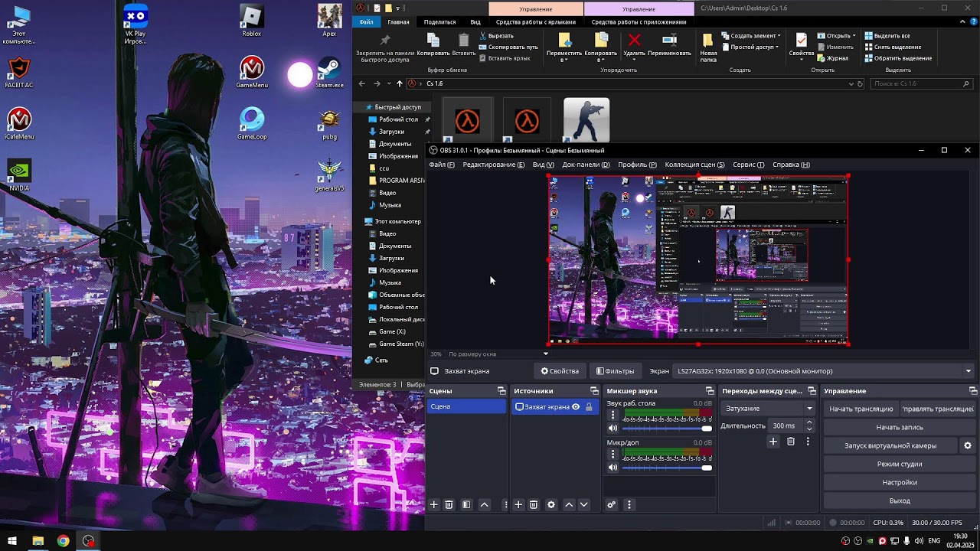Move the source down in the Источники list
Image resolution: width=980 pixels, height=551 pixels.
click(584, 505)
